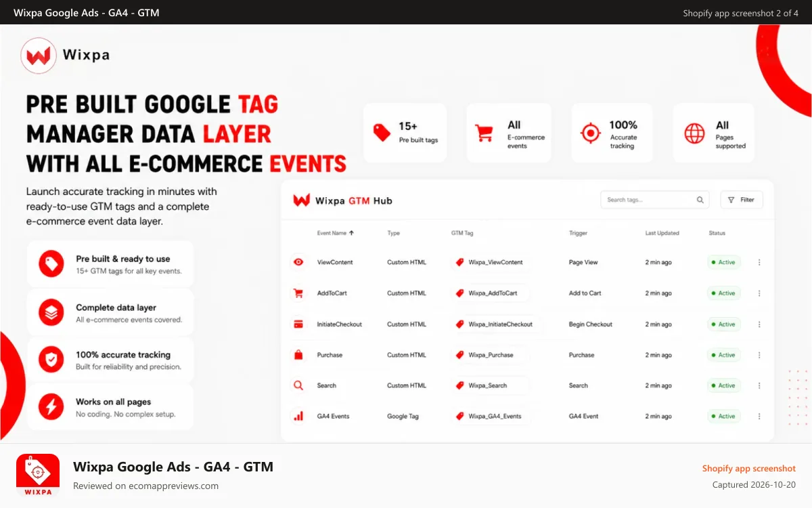Image resolution: width=812 pixels, height=508 pixels.
Task: Select the Wixpa_AddToCart tag chip
Action: coord(490,293)
